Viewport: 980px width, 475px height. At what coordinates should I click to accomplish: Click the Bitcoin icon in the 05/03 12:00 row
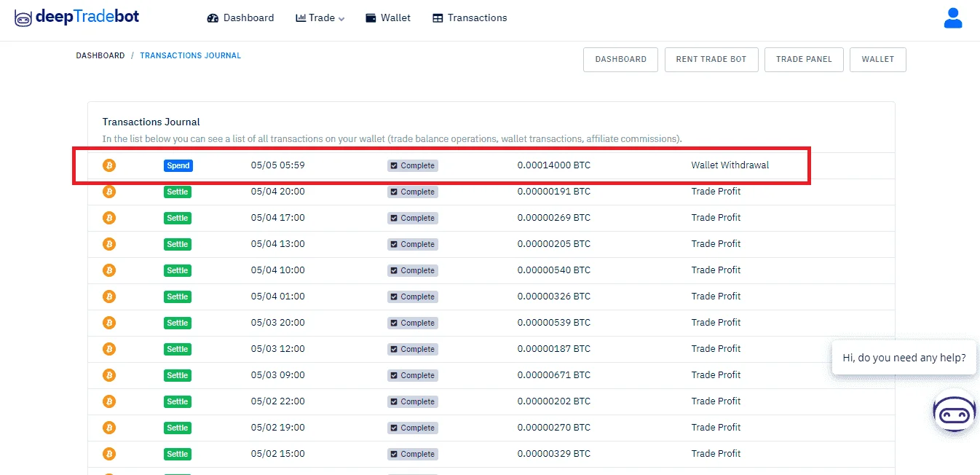click(x=109, y=349)
